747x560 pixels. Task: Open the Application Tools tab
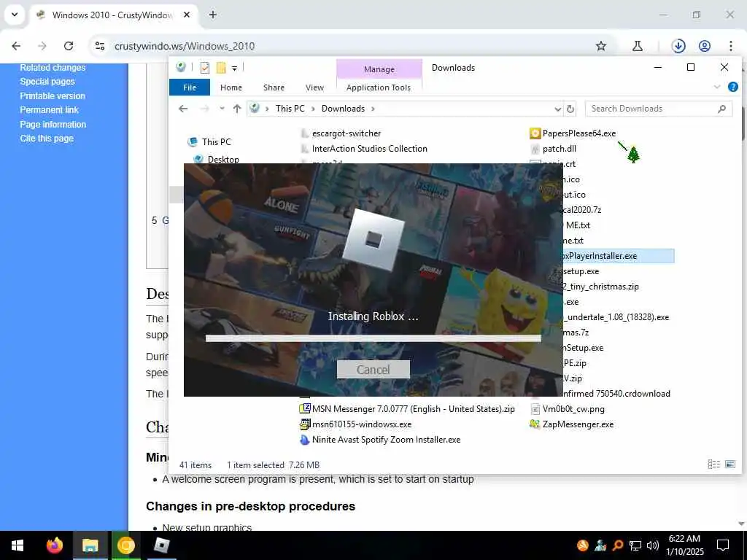379,87
